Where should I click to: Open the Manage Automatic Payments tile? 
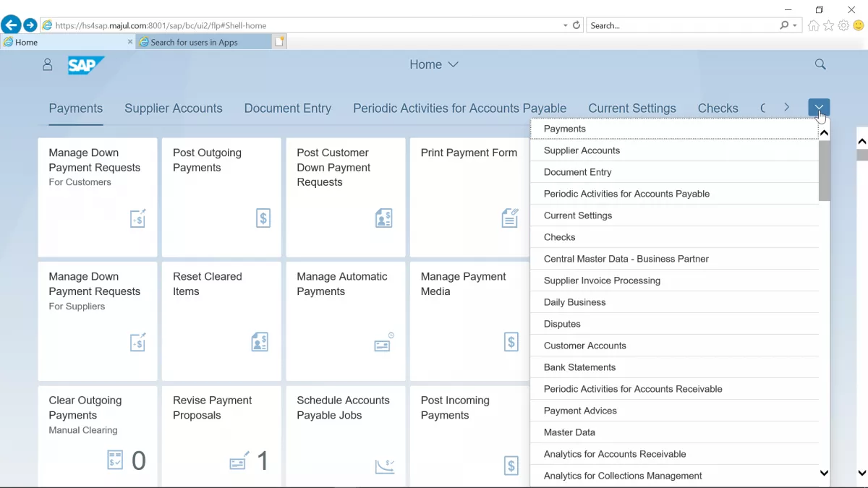[x=346, y=321]
